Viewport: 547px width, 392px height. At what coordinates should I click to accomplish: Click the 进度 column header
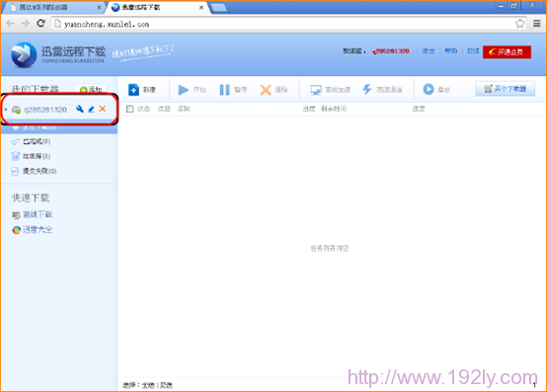(x=309, y=109)
